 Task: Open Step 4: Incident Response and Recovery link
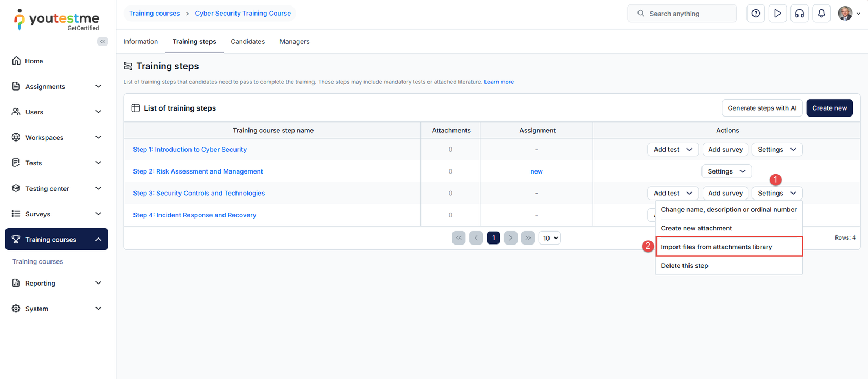click(x=194, y=215)
